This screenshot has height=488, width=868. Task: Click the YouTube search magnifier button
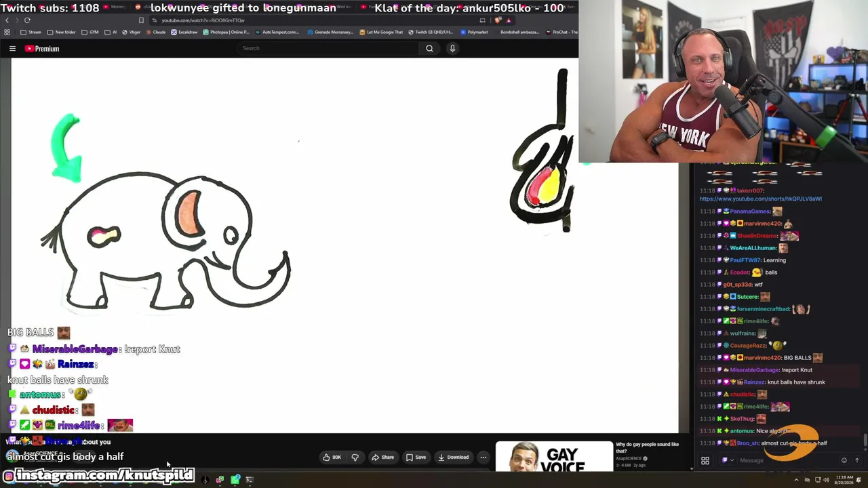429,48
